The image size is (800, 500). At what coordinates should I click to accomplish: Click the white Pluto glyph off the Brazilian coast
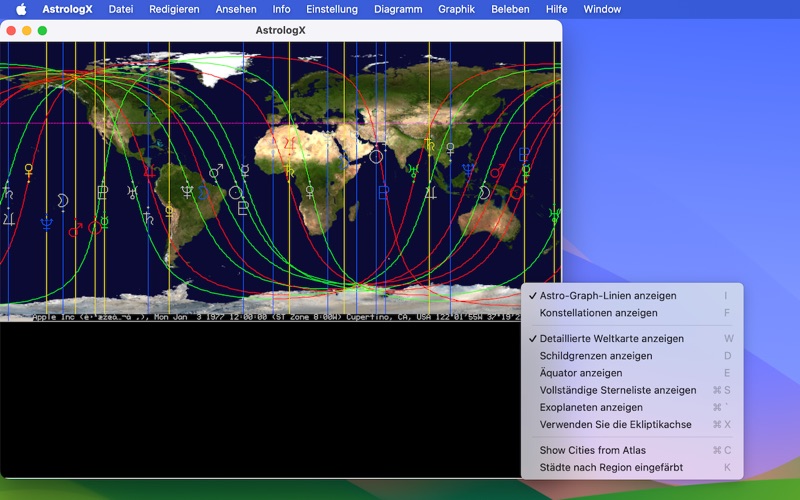point(243,208)
